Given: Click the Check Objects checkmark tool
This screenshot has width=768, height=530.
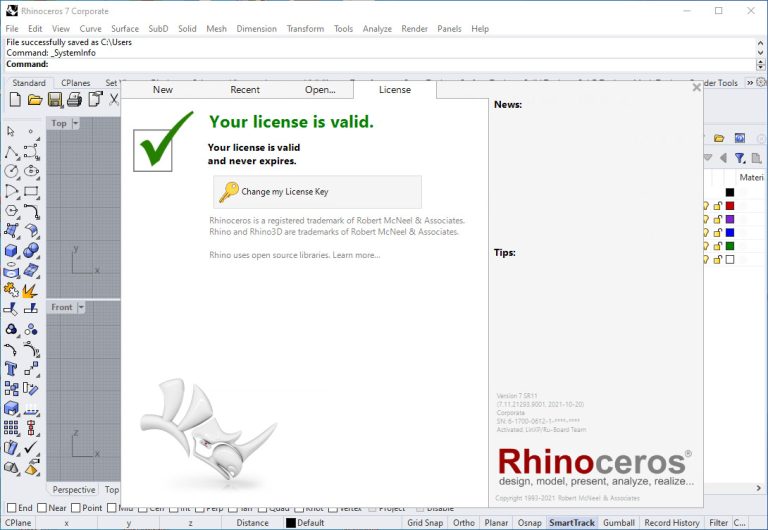Looking at the screenshot, I should pyautogui.click(x=31, y=447).
